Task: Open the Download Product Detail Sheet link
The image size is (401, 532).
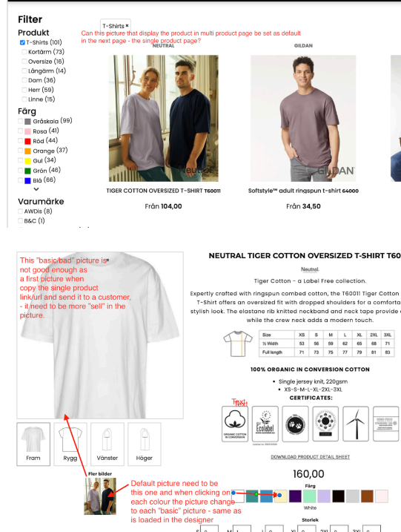Action: (310, 457)
